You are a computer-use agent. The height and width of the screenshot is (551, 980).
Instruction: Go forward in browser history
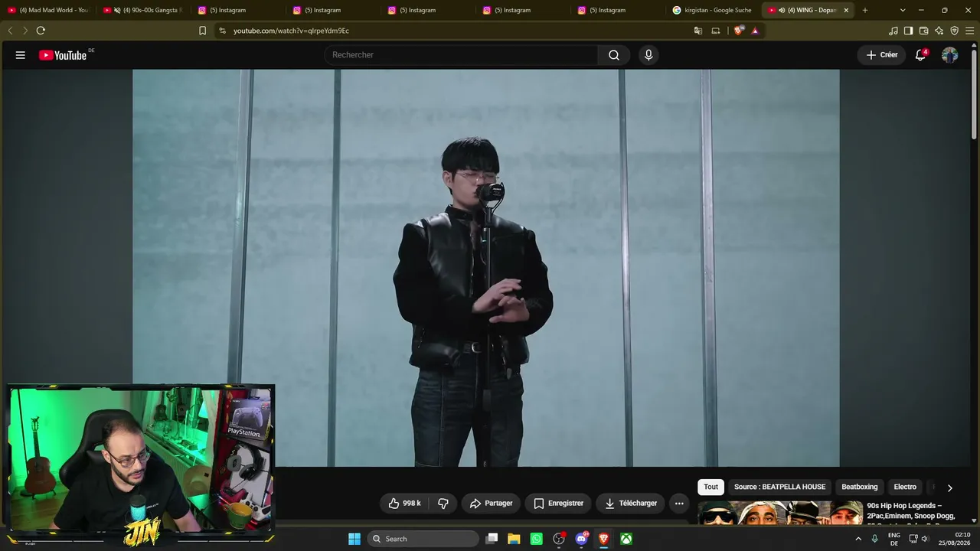click(24, 31)
